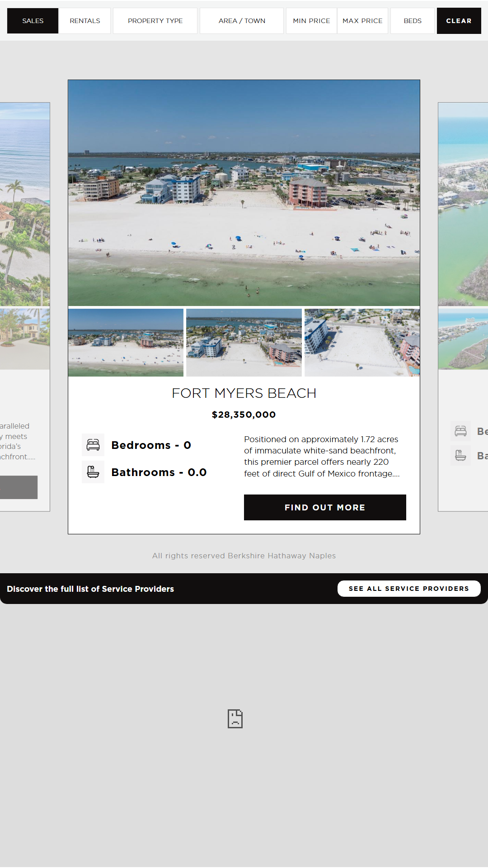Open the Property Type dropdown
Viewport: 488px width, 868px height.
point(155,21)
